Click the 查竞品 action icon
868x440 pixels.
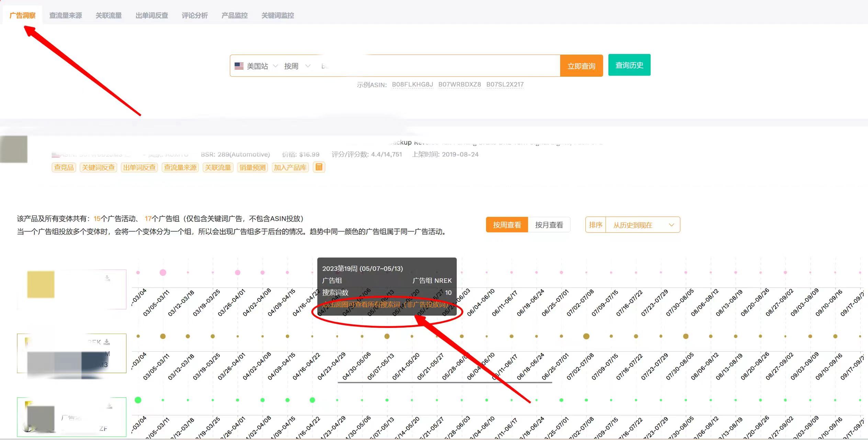[x=63, y=167]
